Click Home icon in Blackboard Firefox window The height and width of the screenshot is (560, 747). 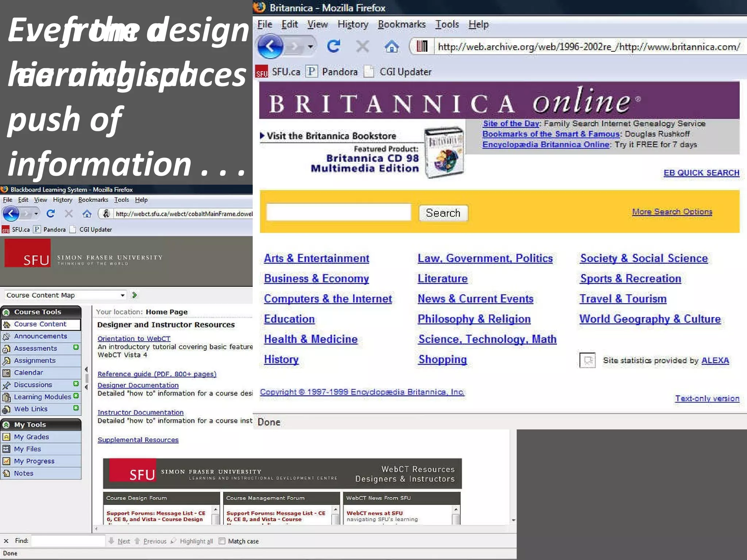[87, 214]
